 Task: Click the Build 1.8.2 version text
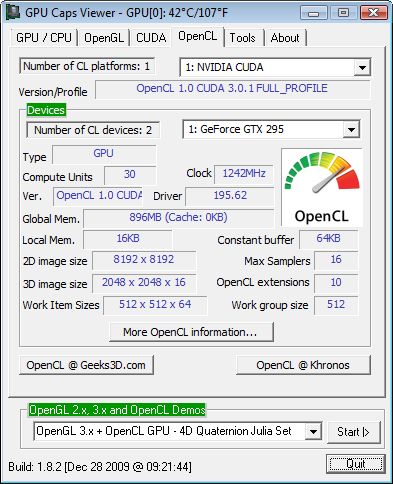tap(100, 466)
